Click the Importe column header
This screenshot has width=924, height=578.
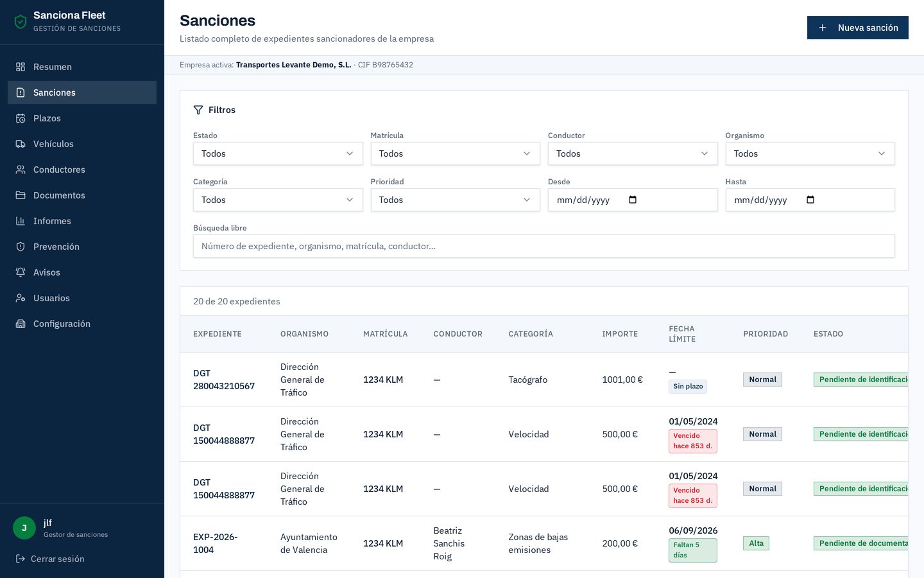tap(620, 334)
